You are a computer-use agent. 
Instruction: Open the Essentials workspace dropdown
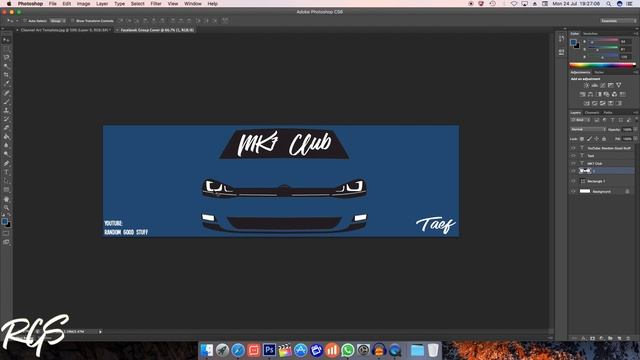pyautogui.click(x=618, y=20)
